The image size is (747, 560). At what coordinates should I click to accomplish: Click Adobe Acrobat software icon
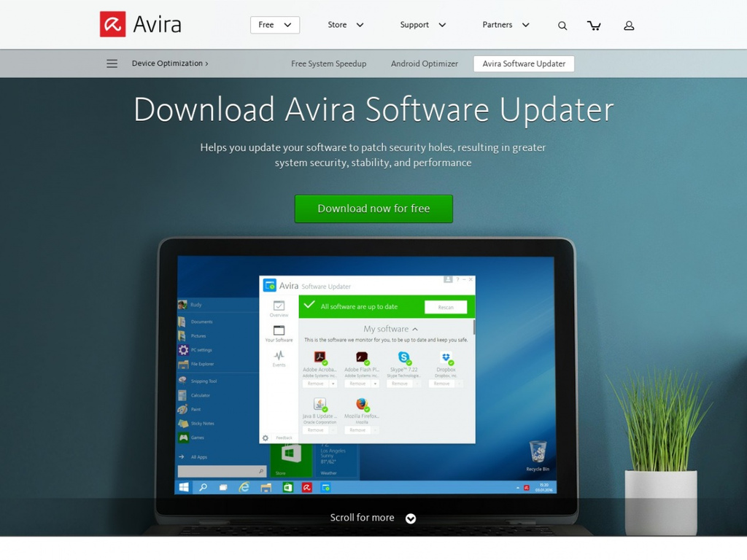click(x=320, y=357)
